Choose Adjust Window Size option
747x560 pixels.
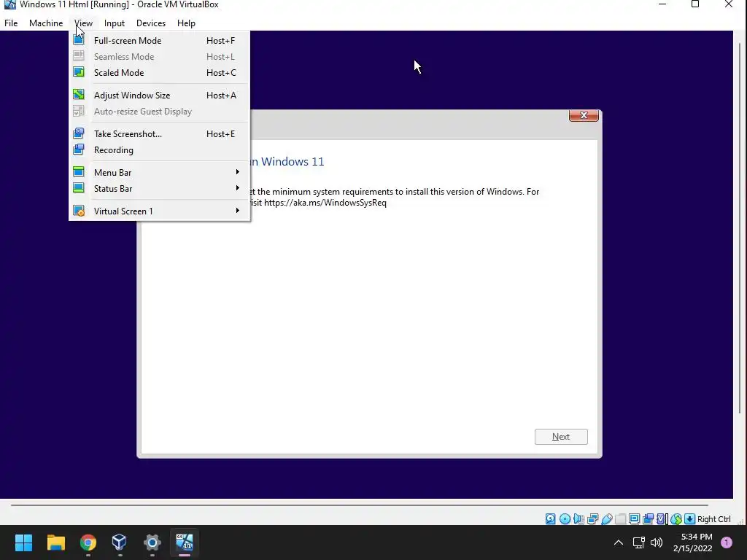click(159, 96)
